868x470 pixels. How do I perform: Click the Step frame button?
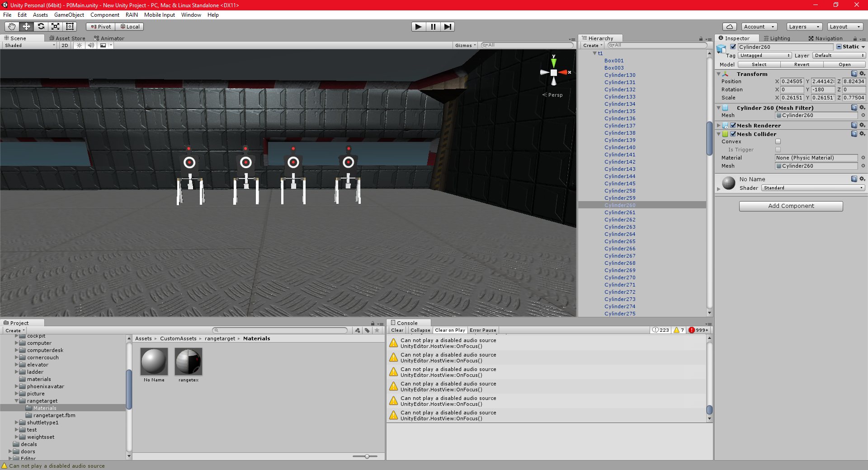pyautogui.click(x=448, y=27)
